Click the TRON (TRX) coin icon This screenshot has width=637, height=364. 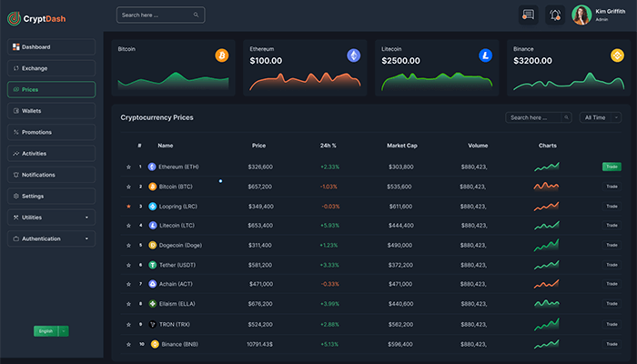[152, 324]
